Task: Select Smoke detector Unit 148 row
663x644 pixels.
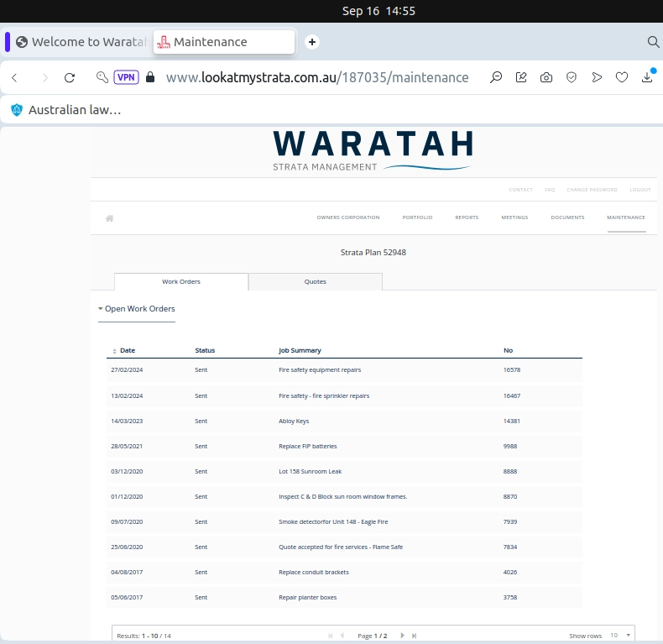Action: click(x=344, y=521)
